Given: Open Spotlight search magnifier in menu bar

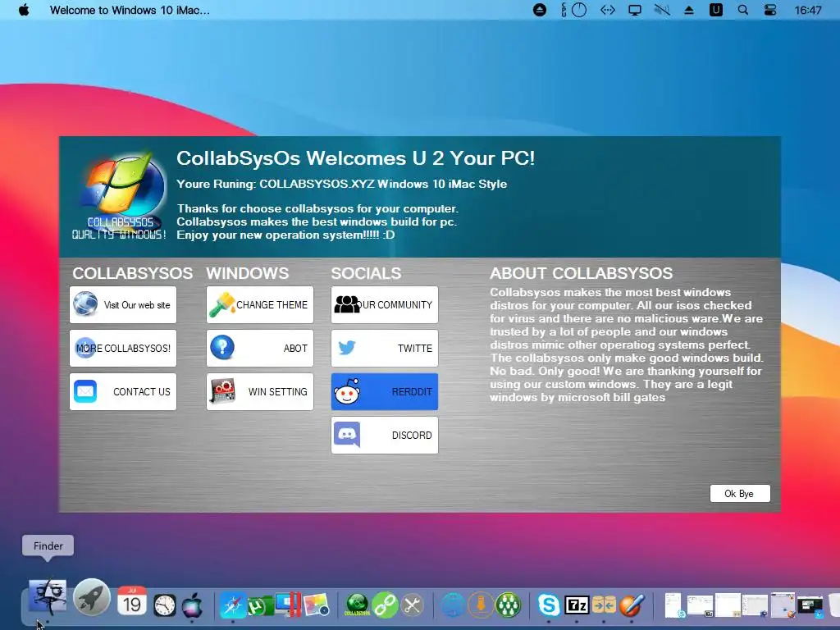Looking at the screenshot, I should pyautogui.click(x=743, y=10).
